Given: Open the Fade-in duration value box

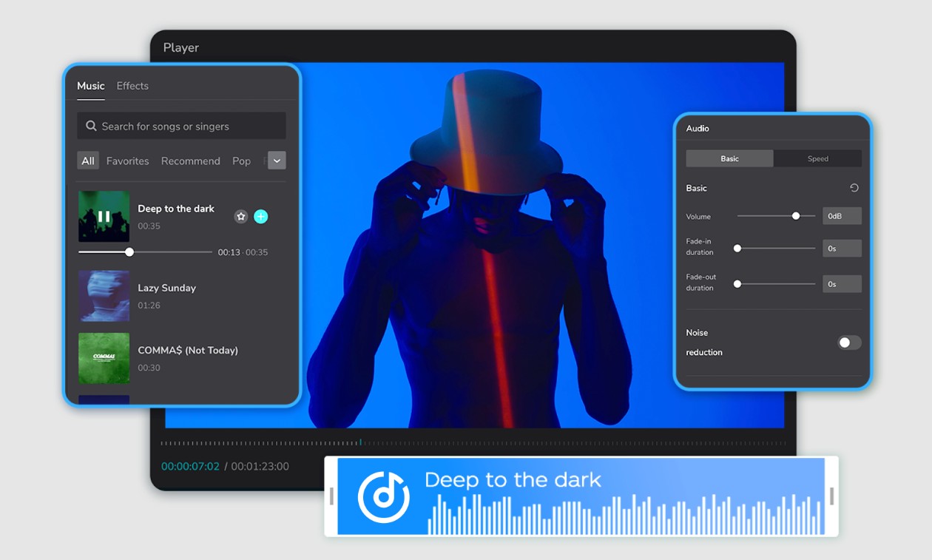Looking at the screenshot, I should pyautogui.click(x=842, y=249).
